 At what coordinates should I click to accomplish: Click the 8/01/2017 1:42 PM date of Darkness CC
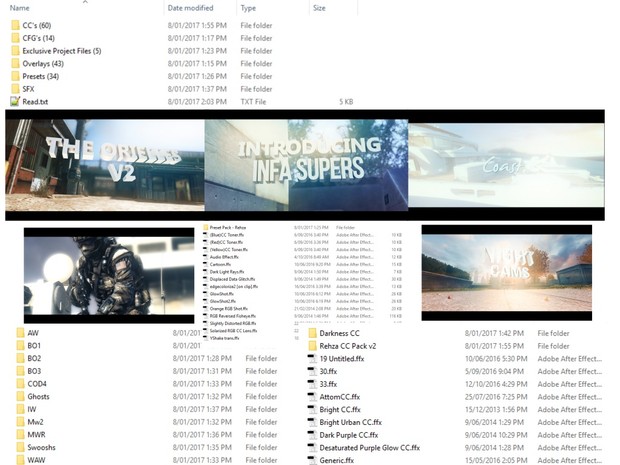pyautogui.click(x=494, y=333)
